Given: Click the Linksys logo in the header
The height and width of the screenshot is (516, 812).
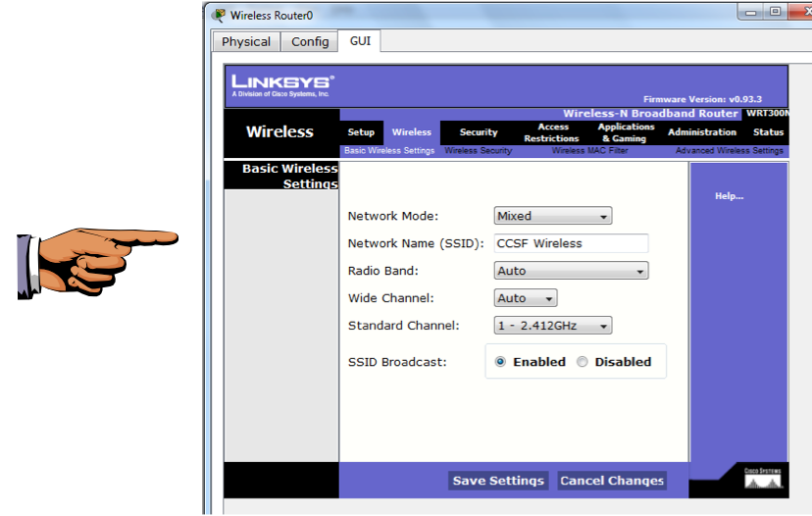Looking at the screenshot, I should click(282, 85).
